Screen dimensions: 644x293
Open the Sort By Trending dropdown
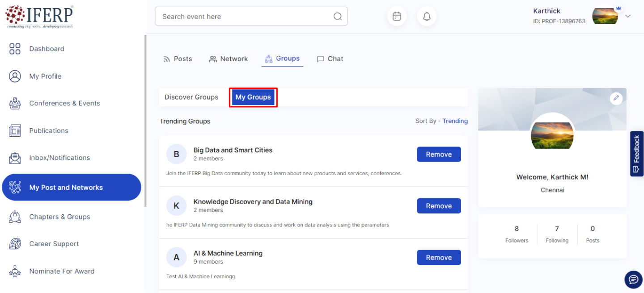[455, 121]
